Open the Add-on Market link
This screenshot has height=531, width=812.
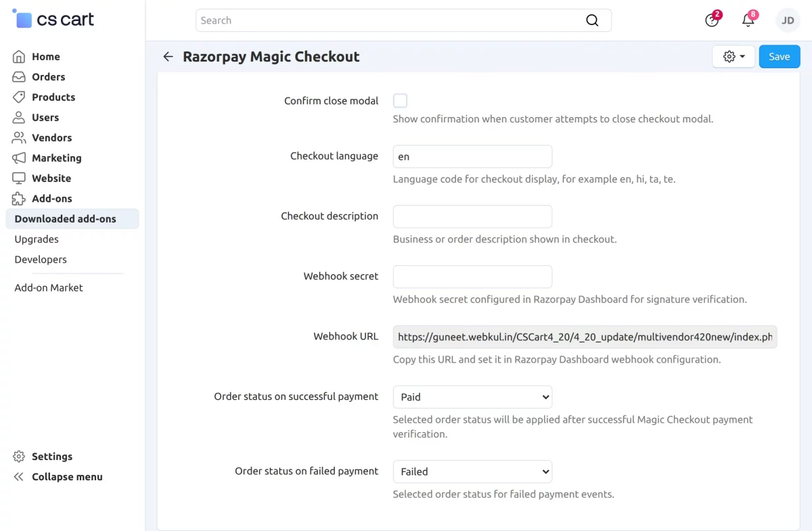coord(49,287)
